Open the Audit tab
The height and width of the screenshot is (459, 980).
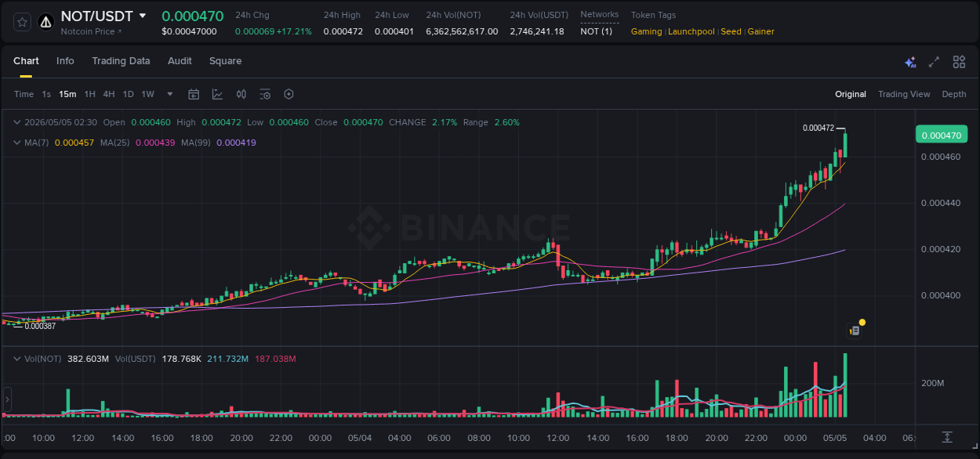180,61
